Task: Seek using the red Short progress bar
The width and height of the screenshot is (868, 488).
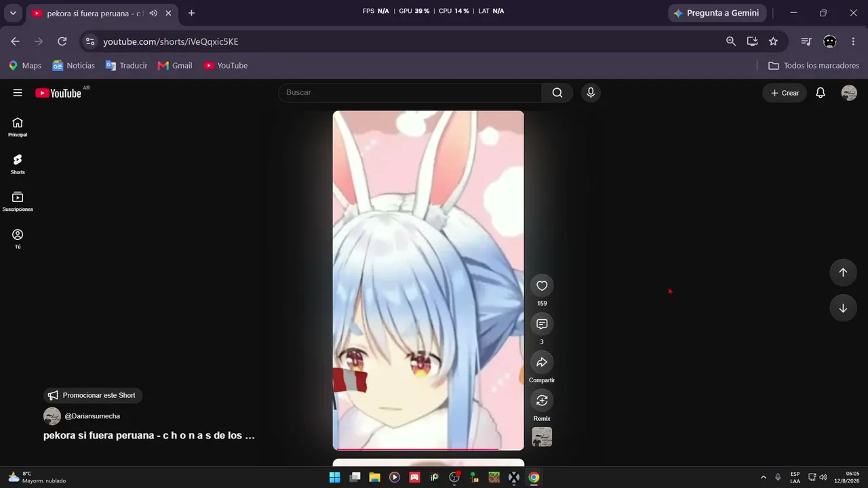Action: coord(429,449)
